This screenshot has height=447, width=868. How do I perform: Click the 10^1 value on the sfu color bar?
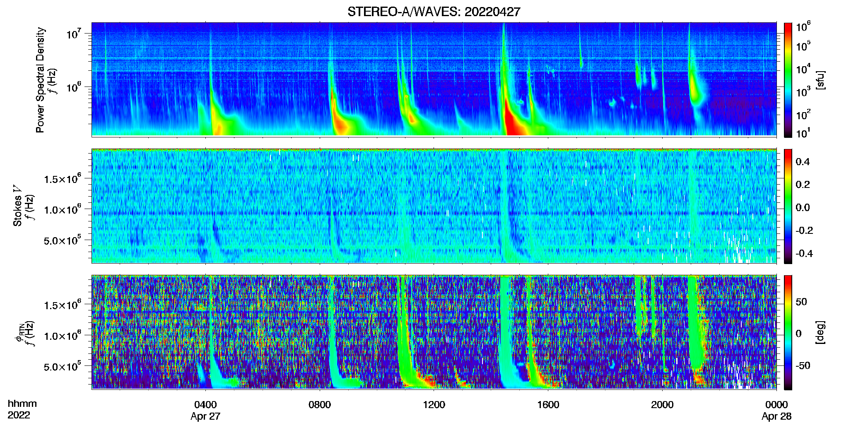pos(803,133)
